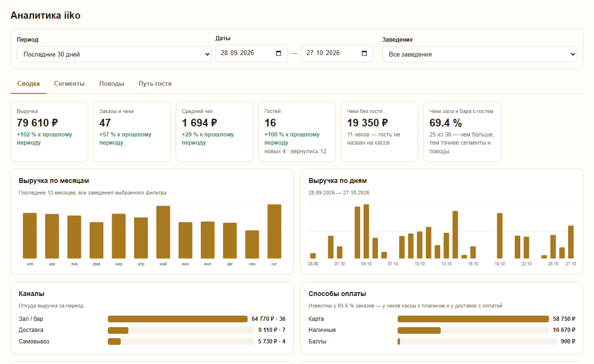This screenshot has height=364, width=594.
Task: Click the Средний чек 1 694 ₽ card
Action: pyautogui.click(x=214, y=132)
